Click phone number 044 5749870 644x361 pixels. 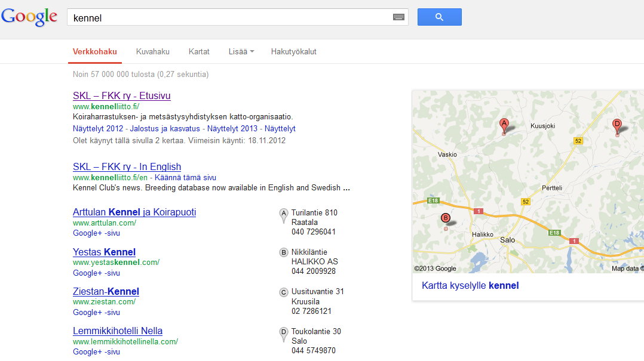pos(314,350)
